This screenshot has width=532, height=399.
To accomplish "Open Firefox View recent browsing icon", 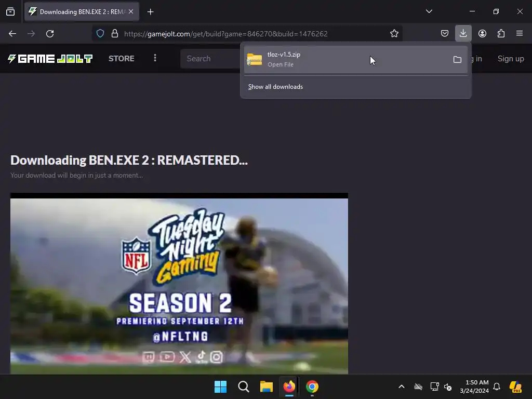I will [x=10, y=11].
